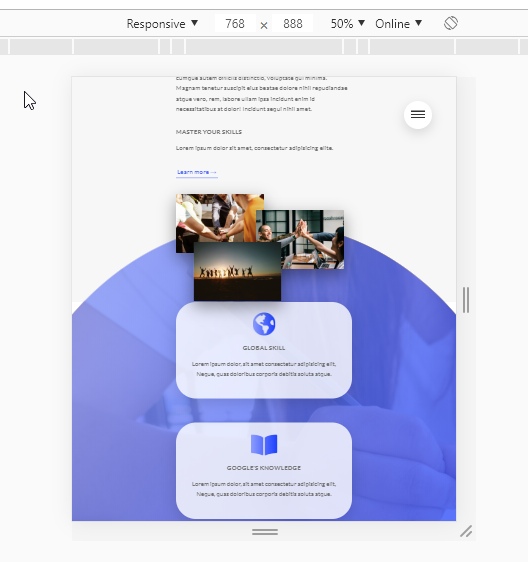This screenshot has height=562, width=528.
Task: Open the Online throttling dropdown
Action: coord(398,24)
